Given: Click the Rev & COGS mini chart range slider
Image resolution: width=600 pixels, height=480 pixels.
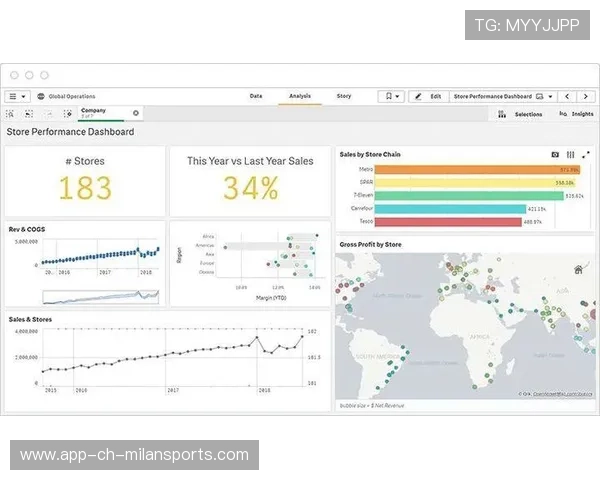Looking at the screenshot, I should click(x=100, y=296).
